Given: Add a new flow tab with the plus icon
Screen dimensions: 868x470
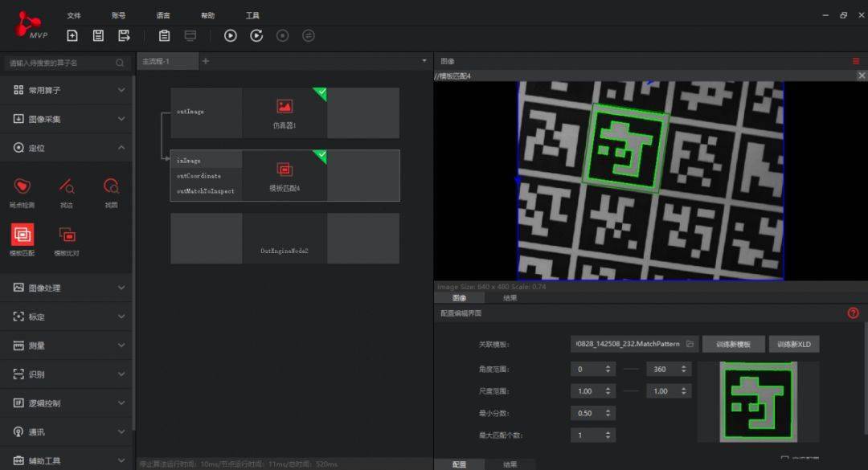Looking at the screenshot, I should [x=206, y=61].
